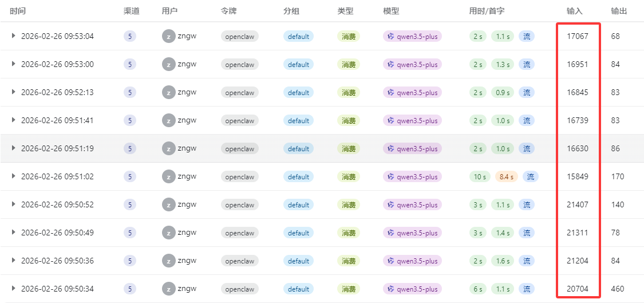This screenshot has height=303, width=644.
Task: Click user avatar in the 09:53:00 row
Action: 168,64
